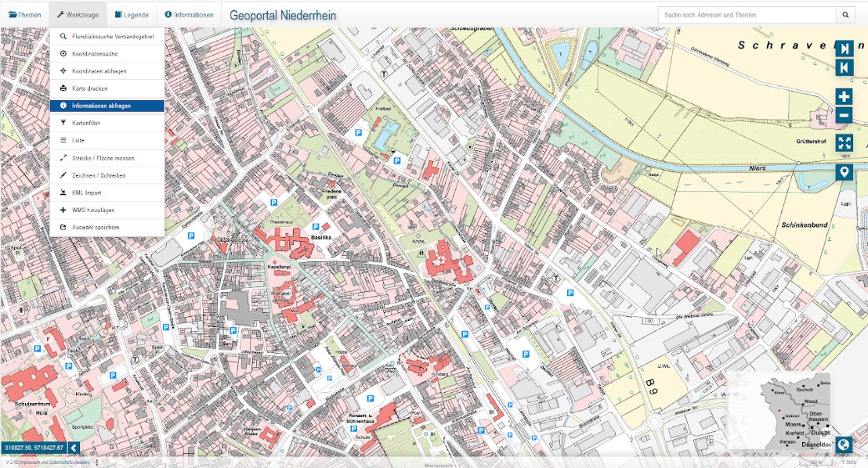Open the Kartenfilter tool

click(x=107, y=123)
